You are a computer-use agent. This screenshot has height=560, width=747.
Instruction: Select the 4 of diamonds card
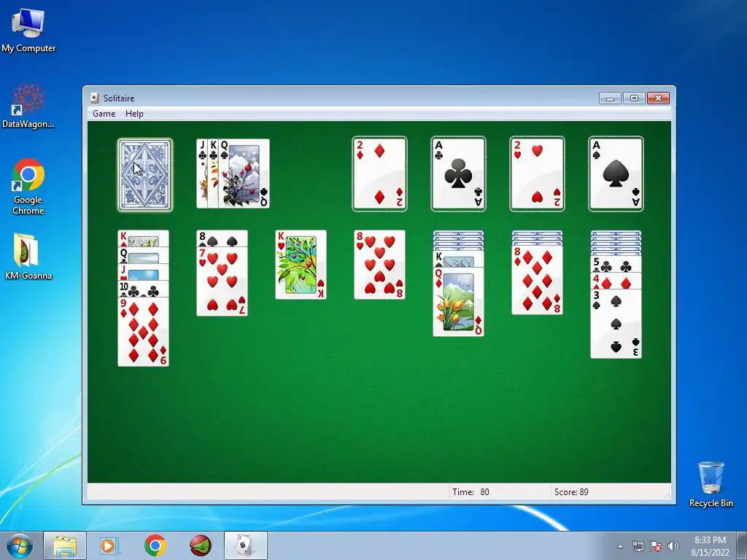tap(616, 281)
